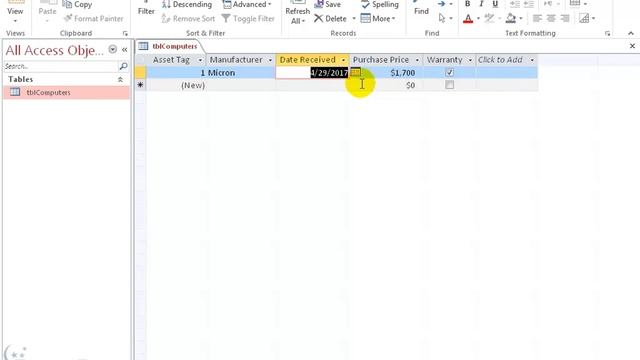Open the Manufacturer column dropdown
This screenshot has height=360, width=640.
[270, 60]
